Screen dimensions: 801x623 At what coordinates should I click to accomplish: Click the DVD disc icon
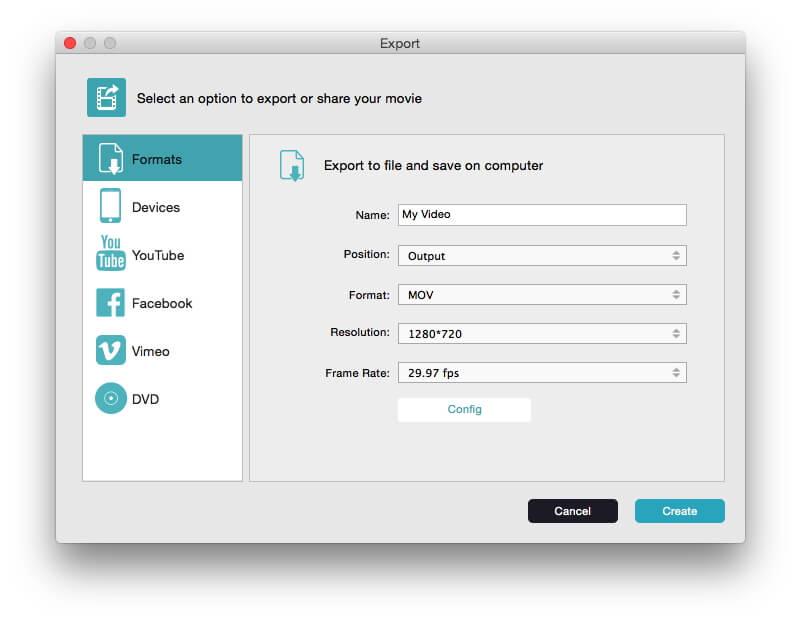[110, 398]
